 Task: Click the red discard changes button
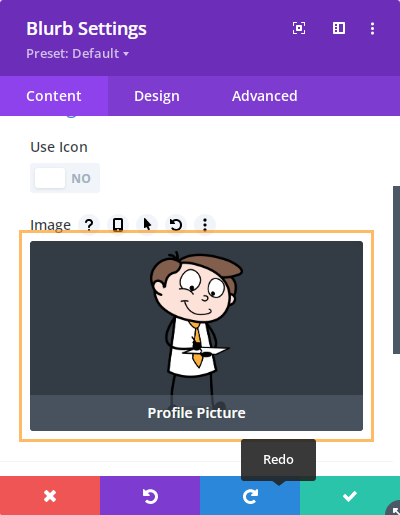pyautogui.click(x=50, y=496)
